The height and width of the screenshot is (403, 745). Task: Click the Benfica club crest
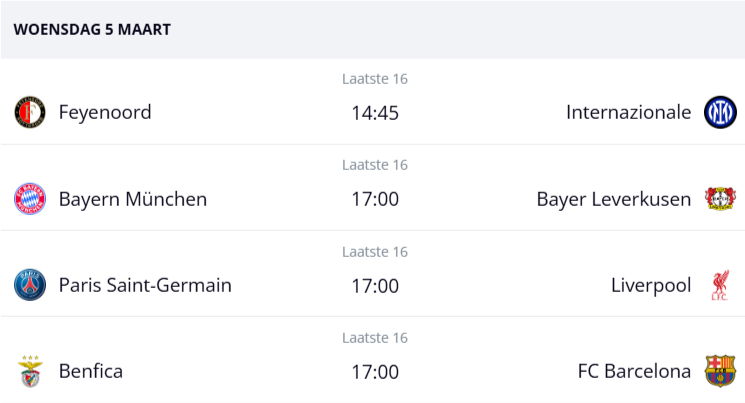click(x=30, y=371)
